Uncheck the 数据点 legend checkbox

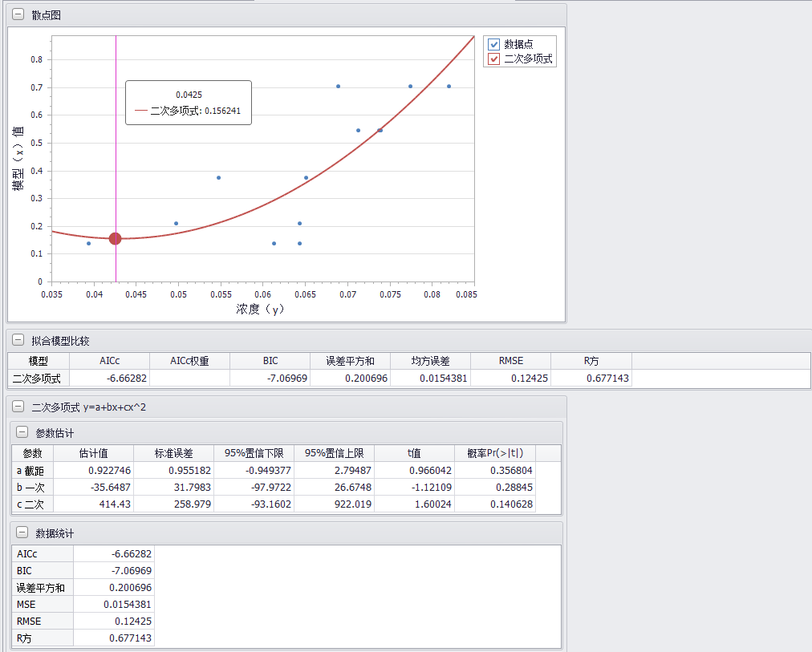494,45
